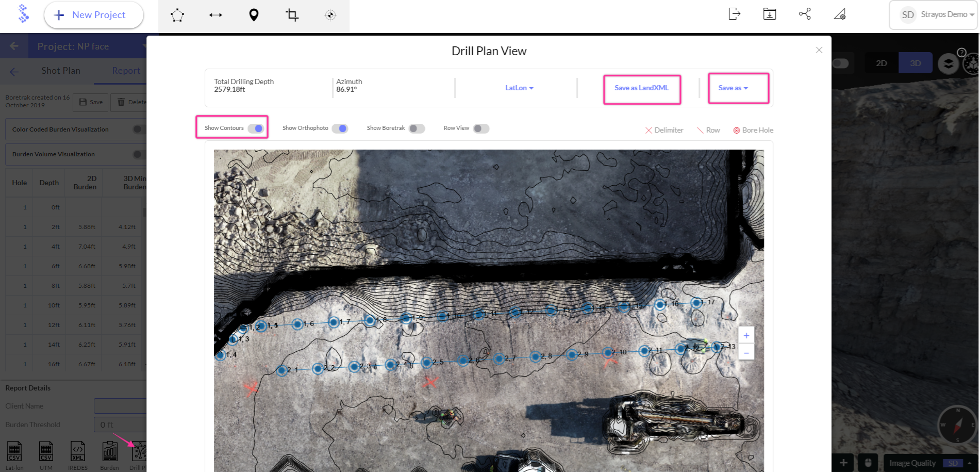The height and width of the screenshot is (472, 980).
Task: Click the New Project button
Action: tap(93, 15)
